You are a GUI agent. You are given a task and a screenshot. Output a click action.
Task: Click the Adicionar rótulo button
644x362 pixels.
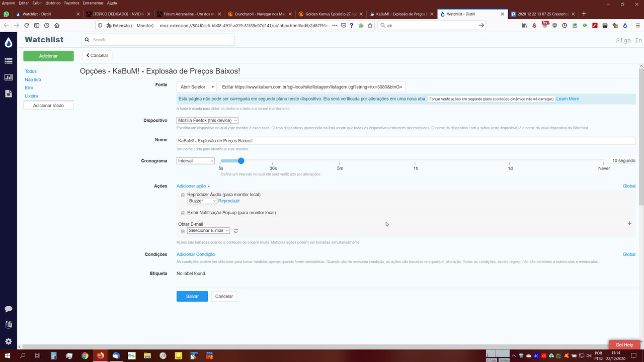(x=48, y=106)
